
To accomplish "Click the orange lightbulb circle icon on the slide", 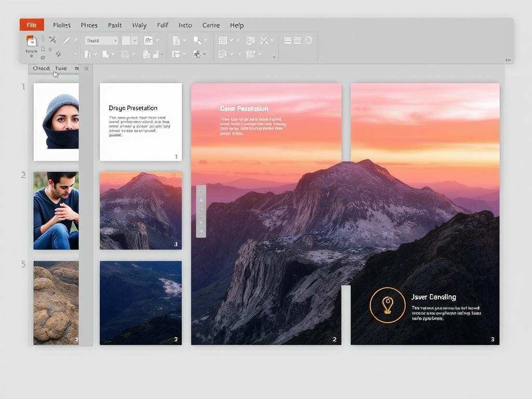I will click(x=387, y=305).
